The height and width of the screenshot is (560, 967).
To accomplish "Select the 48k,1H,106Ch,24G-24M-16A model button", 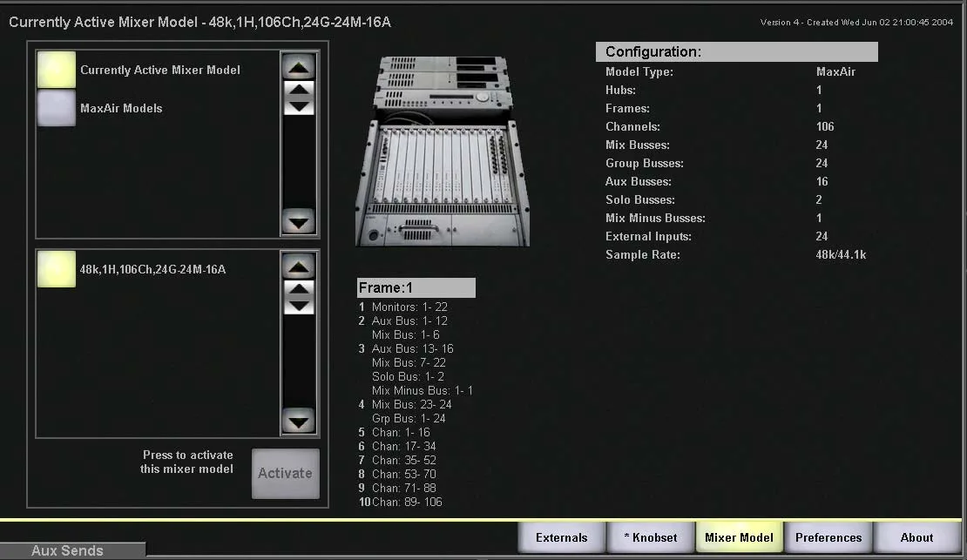I will pyautogui.click(x=56, y=269).
